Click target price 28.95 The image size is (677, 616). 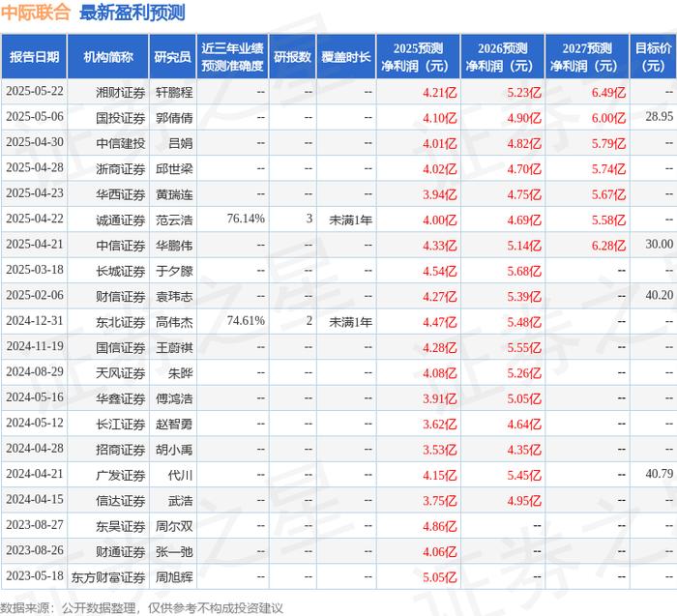(x=660, y=116)
